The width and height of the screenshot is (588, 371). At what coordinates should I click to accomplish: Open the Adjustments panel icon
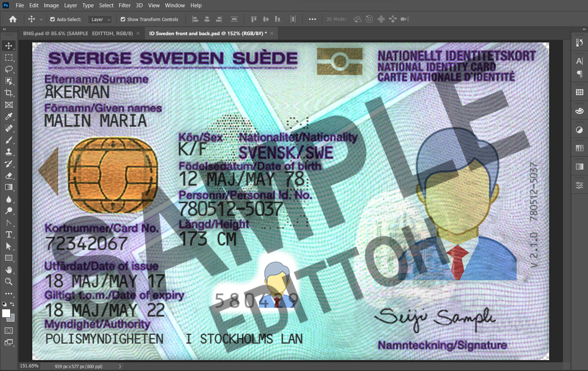point(580,130)
